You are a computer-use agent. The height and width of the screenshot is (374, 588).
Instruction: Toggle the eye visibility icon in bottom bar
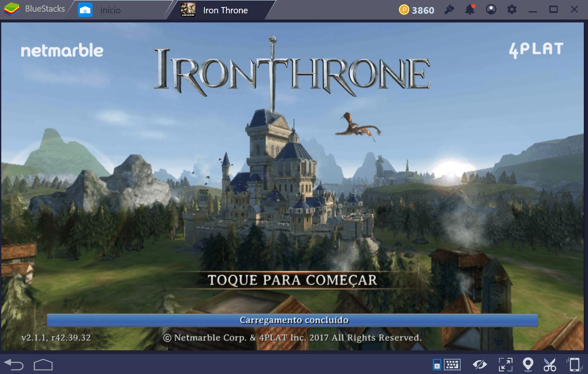click(x=480, y=365)
